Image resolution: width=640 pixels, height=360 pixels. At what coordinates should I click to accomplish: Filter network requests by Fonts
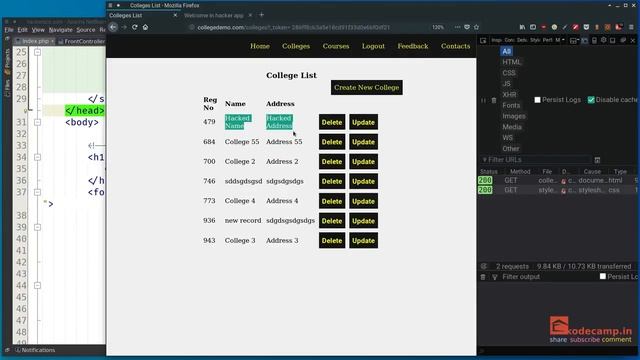511,105
